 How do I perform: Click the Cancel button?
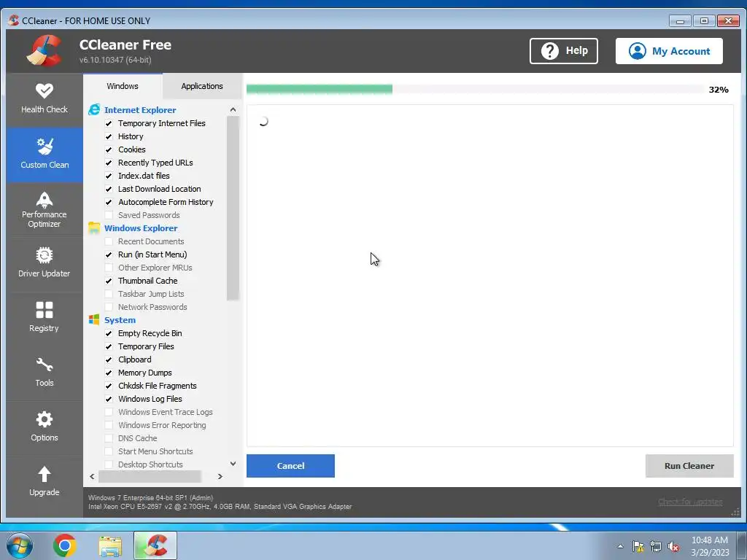pos(290,466)
